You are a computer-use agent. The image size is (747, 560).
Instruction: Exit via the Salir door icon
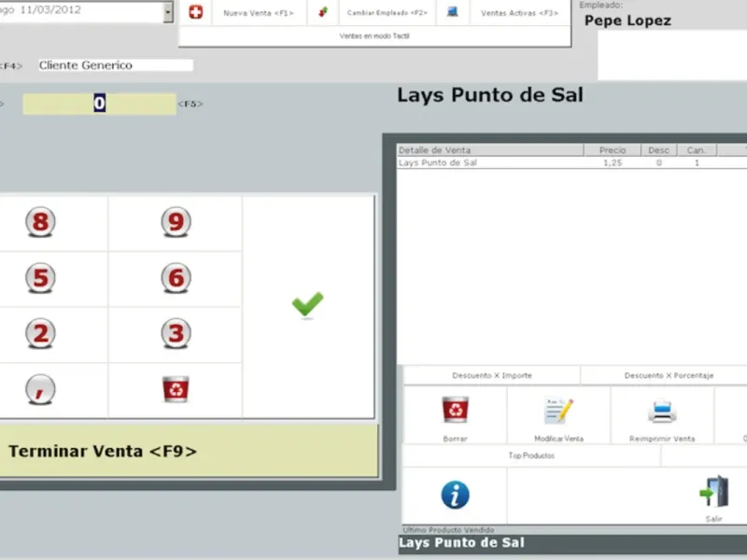pos(714,492)
